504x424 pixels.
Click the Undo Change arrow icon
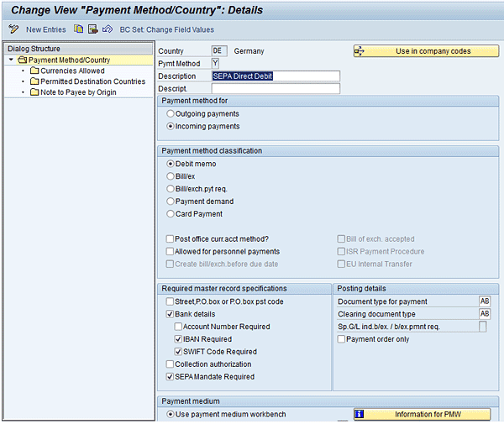[108, 29]
